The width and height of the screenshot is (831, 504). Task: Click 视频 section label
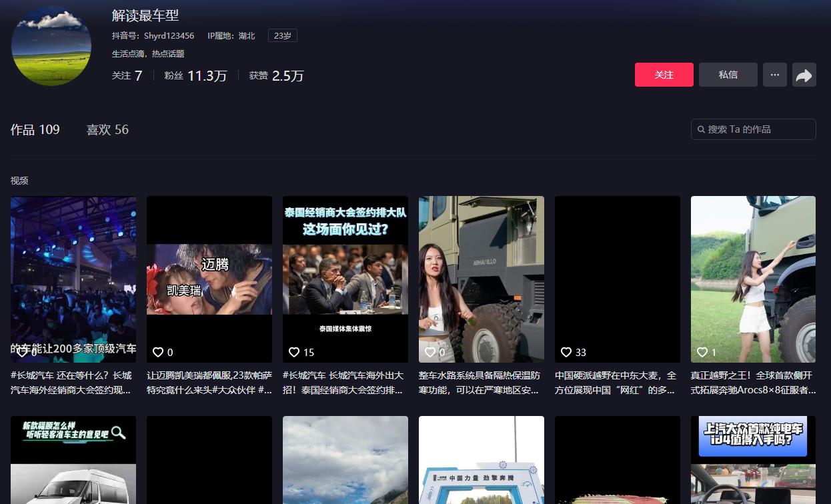(x=19, y=181)
